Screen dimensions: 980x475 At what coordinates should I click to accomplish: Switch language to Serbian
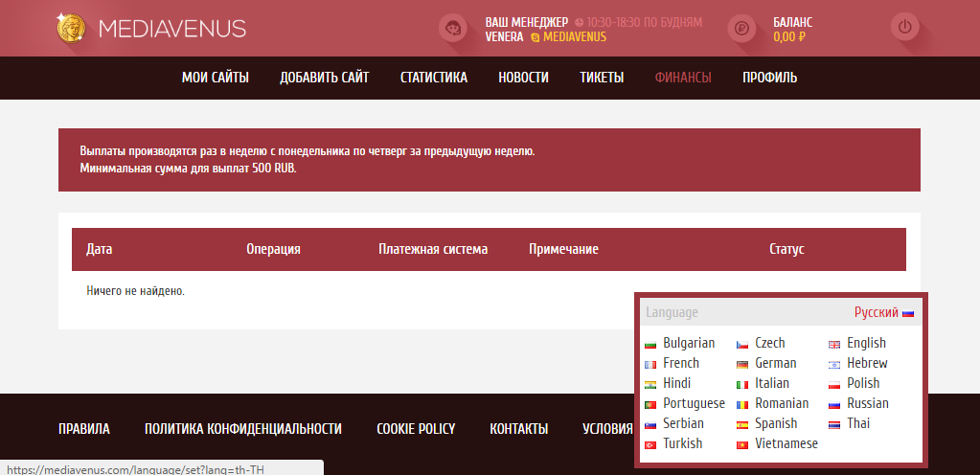pos(683,423)
